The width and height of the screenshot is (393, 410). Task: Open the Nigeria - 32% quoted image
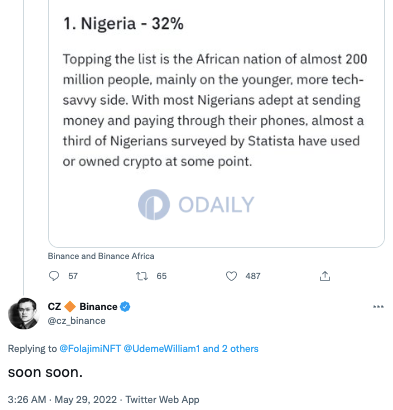pyautogui.click(x=216, y=123)
